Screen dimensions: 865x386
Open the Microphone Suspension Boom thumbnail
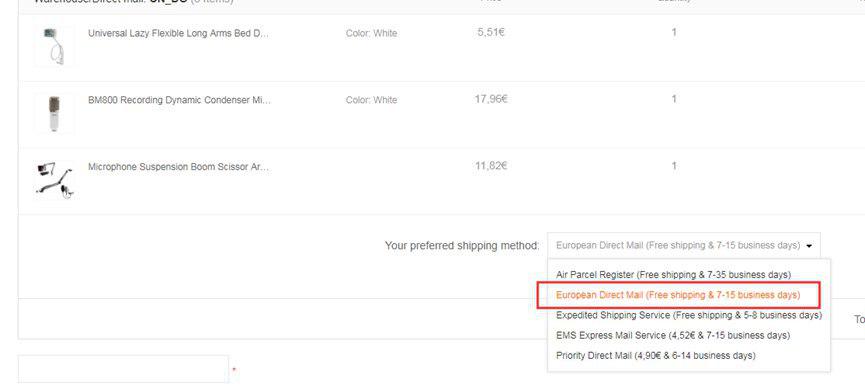pyautogui.click(x=54, y=180)
